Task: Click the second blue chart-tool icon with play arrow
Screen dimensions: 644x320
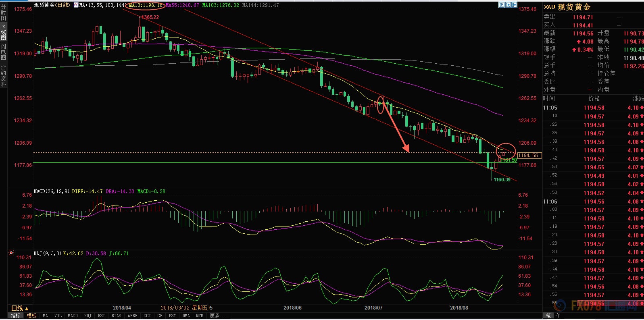Action: (x=508, y=5)
